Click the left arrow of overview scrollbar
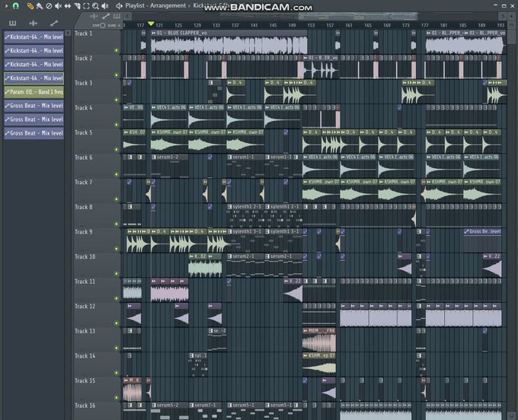Screen dimensions: 518x420 point(128,16)
